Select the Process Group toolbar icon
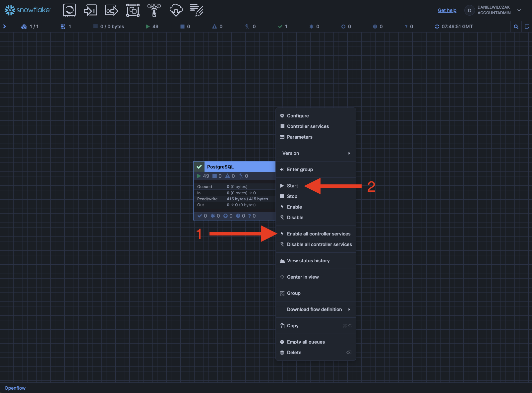The width and height of the screenshot is (532, 393). pos(133,10)
